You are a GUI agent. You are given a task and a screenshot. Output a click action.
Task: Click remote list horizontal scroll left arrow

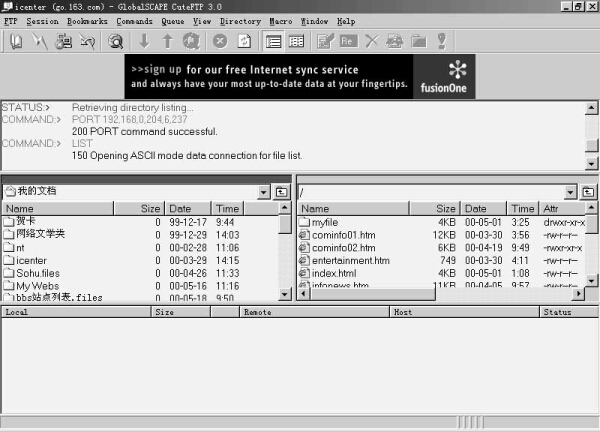tap(304, 294)
